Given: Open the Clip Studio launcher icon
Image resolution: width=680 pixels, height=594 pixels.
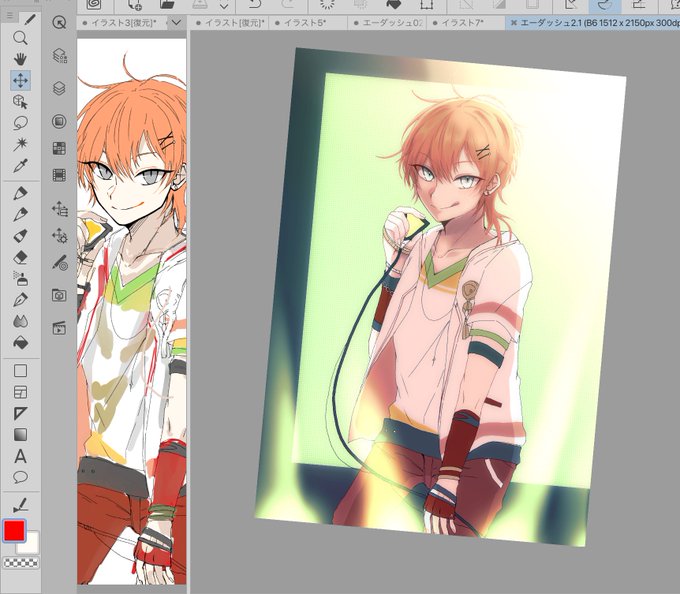Looking at the screenshot, I should click(x=94, y=5).
